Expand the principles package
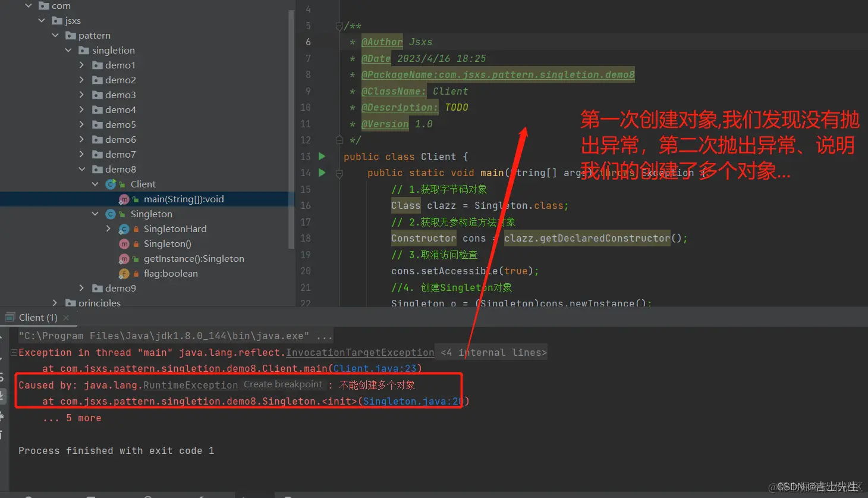Image resolution: width=868 pixels, height=498 pixels. 55,302
